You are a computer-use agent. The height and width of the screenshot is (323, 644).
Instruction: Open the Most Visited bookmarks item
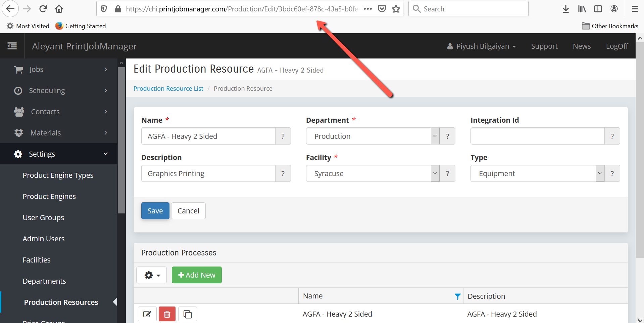pyautogui.click(x=28, y=26)
